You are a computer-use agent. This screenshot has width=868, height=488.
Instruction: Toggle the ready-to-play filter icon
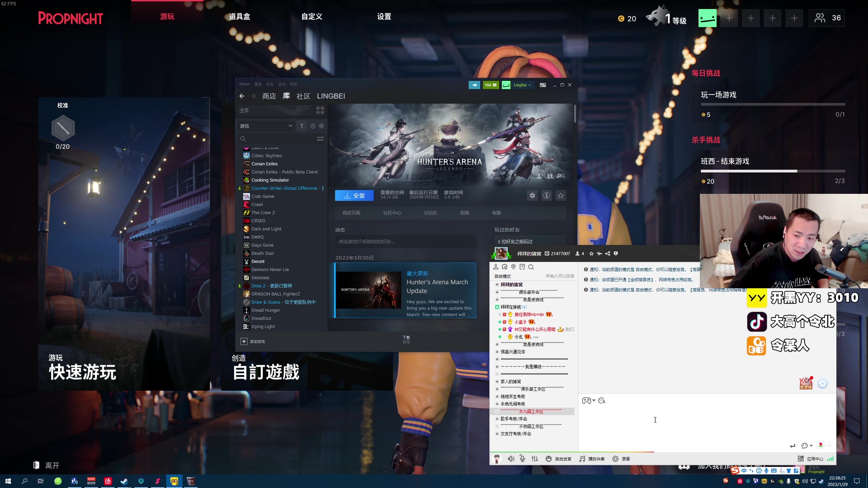coord(321,126)
